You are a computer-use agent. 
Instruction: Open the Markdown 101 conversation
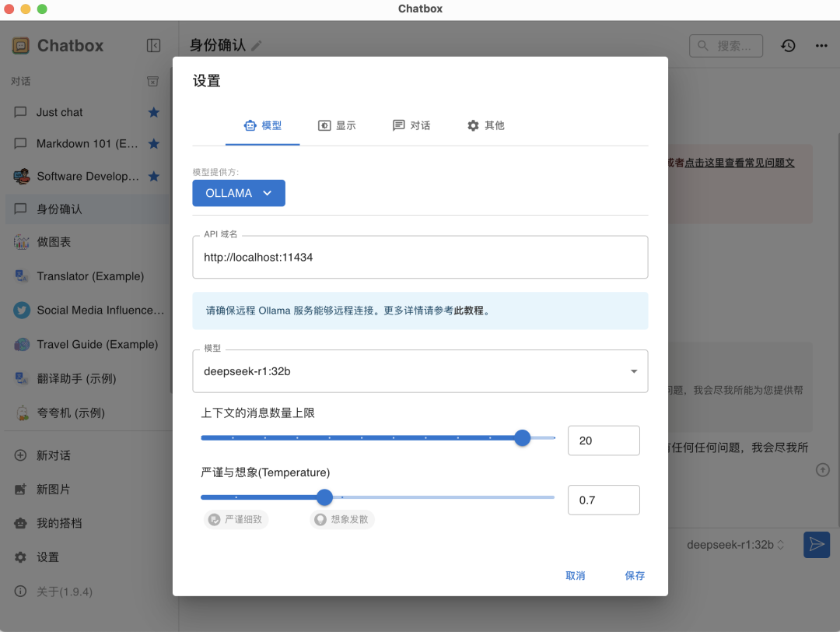tap(87, 144)
